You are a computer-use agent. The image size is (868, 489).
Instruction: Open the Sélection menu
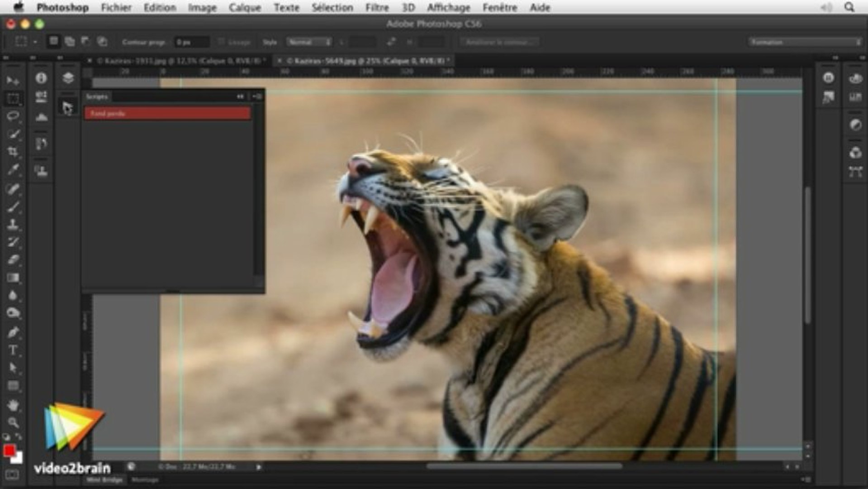(332, 7)
